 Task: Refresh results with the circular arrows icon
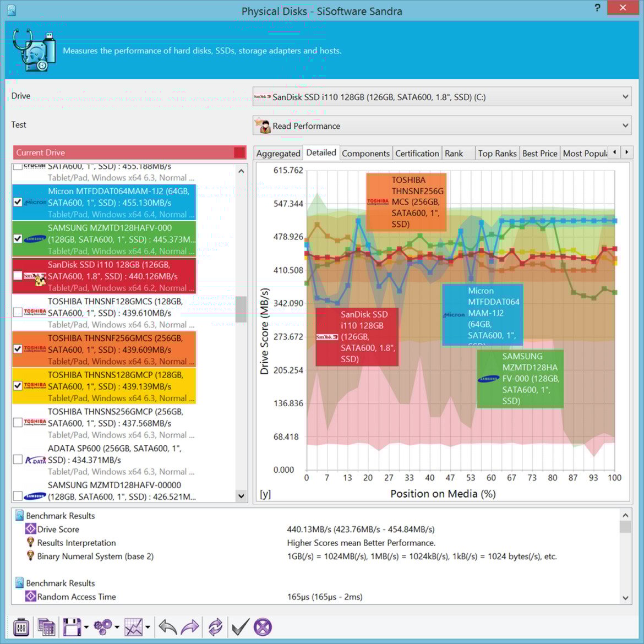pyautogui.click(x=215, y=627)
